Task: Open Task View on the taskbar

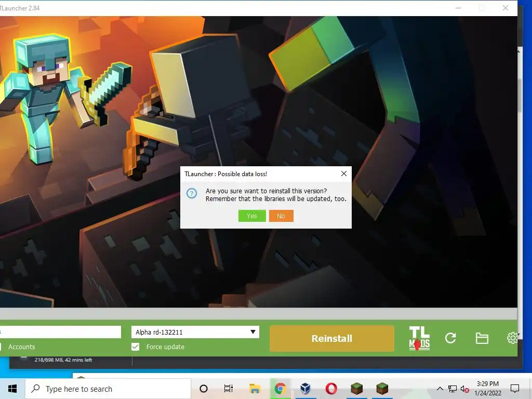Action: click(x=229, y=389)
